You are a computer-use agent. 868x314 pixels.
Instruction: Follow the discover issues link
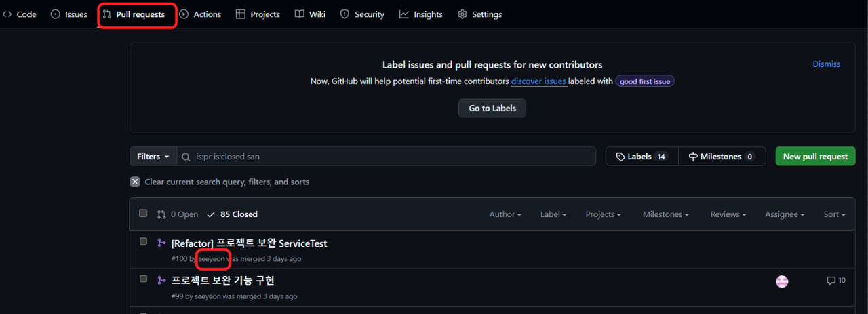[538, 81]
